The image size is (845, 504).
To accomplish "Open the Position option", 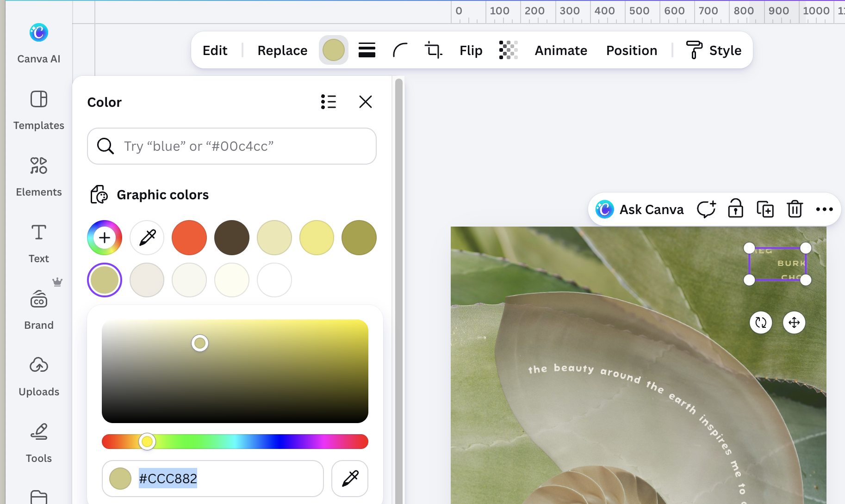I will tap(632, 50).
